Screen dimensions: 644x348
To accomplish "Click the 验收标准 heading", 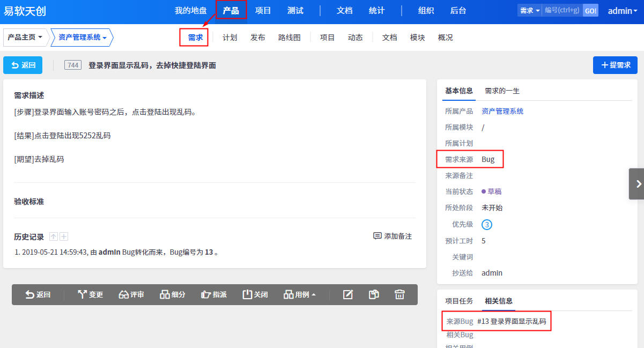I will click(29, 201).
